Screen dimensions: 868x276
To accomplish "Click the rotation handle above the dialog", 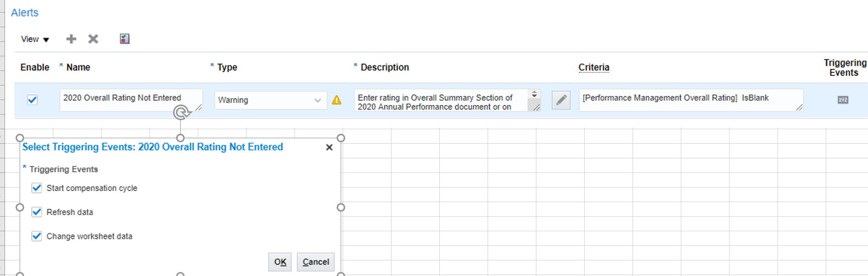I will point(181,112).
